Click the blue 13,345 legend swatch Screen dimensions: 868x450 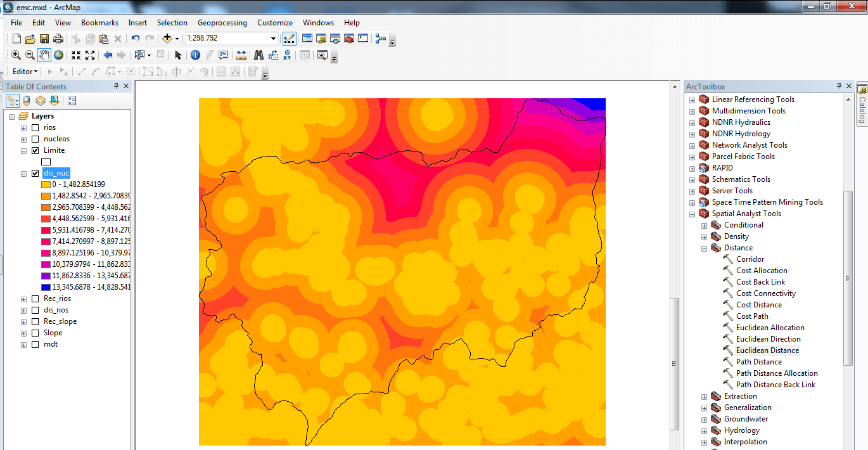click(x=46, y=286)
